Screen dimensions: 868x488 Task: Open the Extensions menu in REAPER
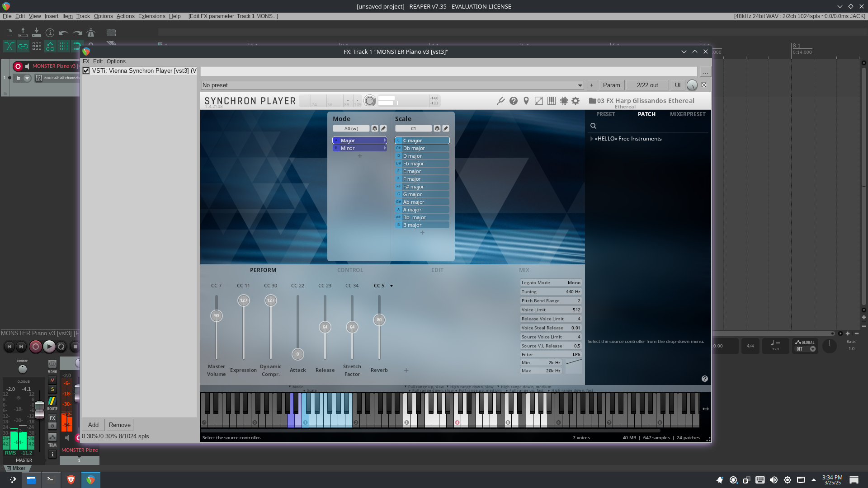point(151,16)
